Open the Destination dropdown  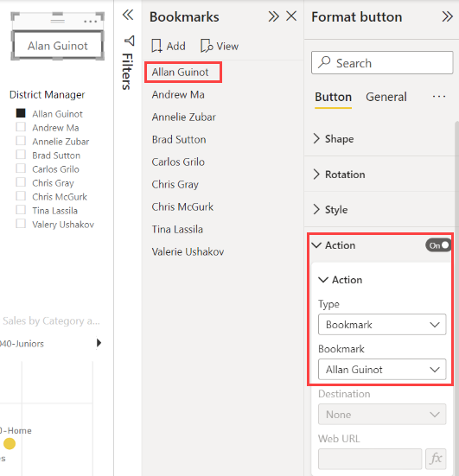click(382, 414)
